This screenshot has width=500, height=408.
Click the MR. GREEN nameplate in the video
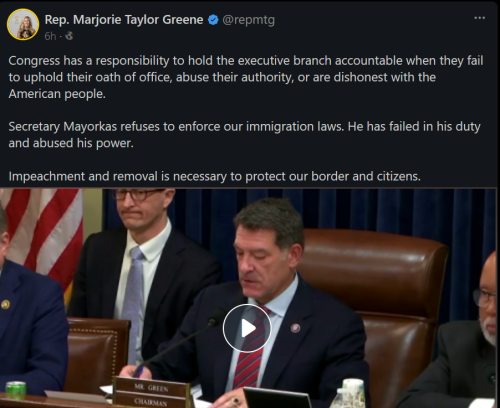coord(151,387)
